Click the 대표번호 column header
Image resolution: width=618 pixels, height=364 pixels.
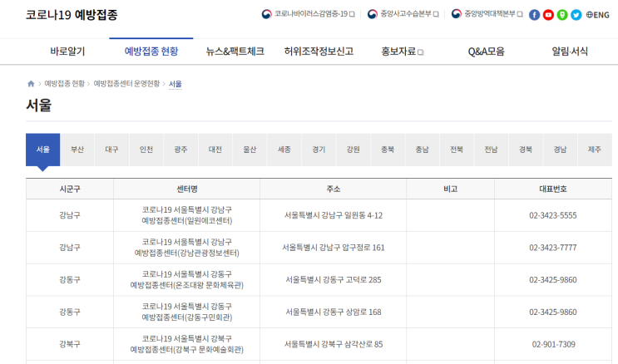[x=553, y=189]
